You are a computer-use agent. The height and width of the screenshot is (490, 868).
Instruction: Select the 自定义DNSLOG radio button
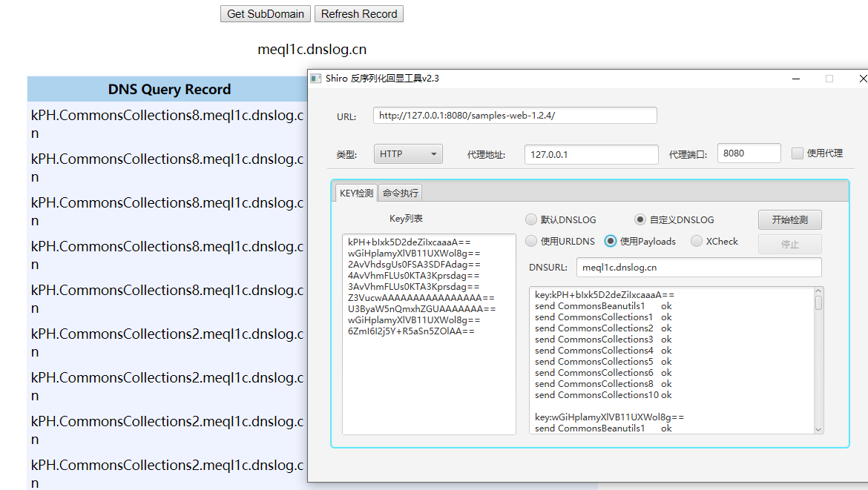640,219
